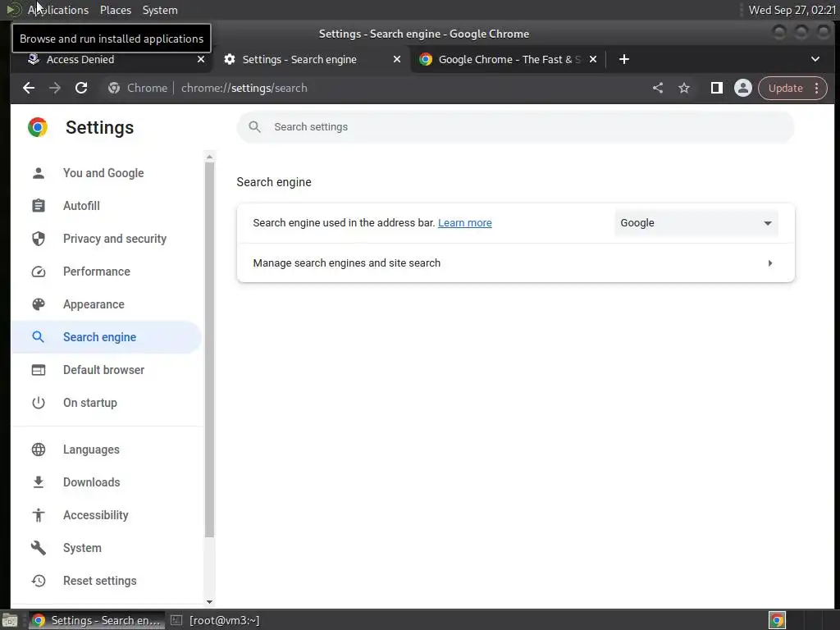This screenshot has width=840, height=630.
Task: Click the sidebar scrollbar down arrow
Action: click(x=209, y=602)
